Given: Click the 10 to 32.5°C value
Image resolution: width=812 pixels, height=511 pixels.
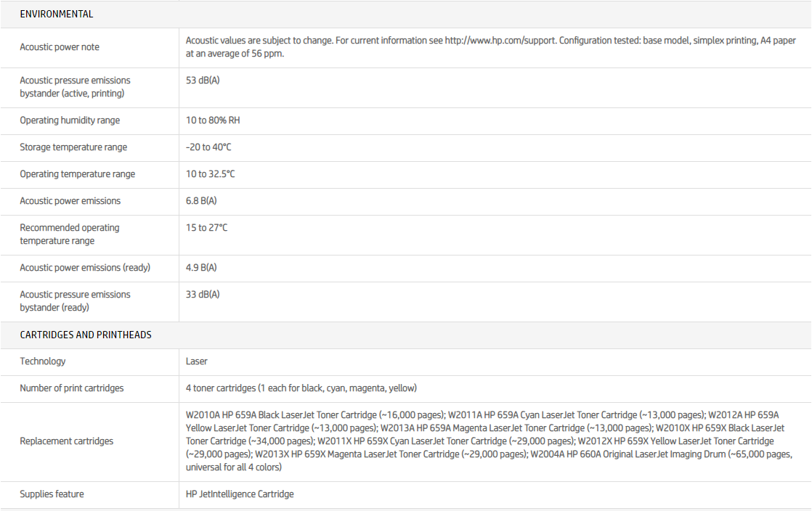Looking at the screenshot, I should pos(211,174).
